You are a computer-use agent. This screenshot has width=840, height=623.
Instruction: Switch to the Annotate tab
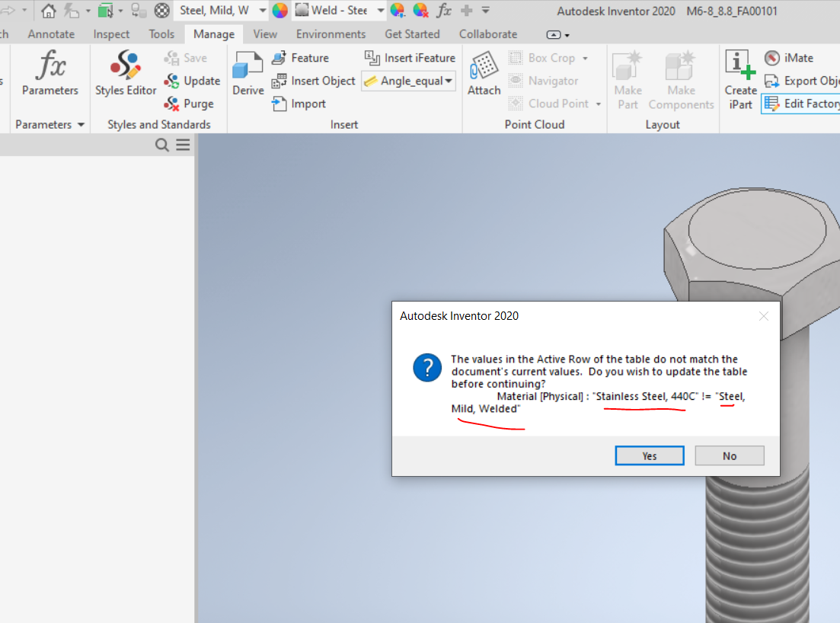[x=50, y=34]
